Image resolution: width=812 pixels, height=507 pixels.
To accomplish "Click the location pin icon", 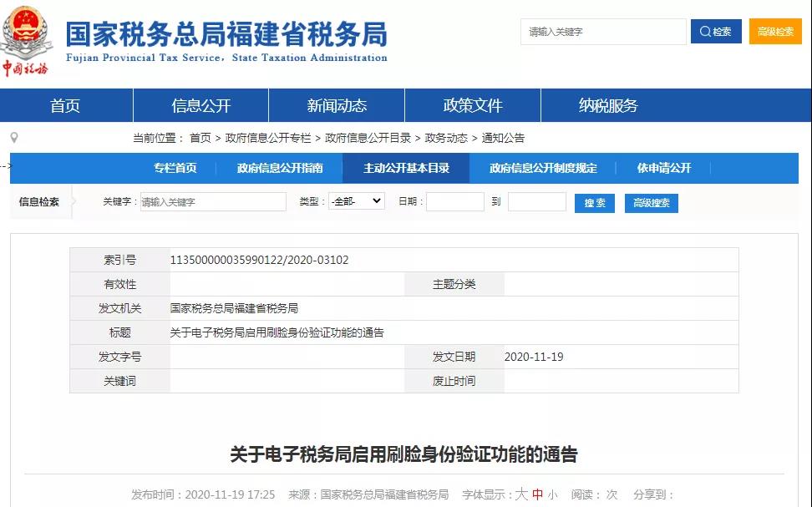I will point(14,138).
